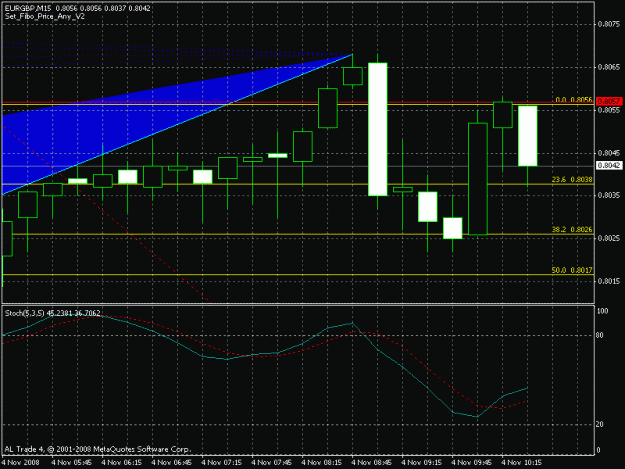This screenshot has width=625, height=469.
Task: Click the 4 Nov 09:45 time label
Action: click(471, 463)
